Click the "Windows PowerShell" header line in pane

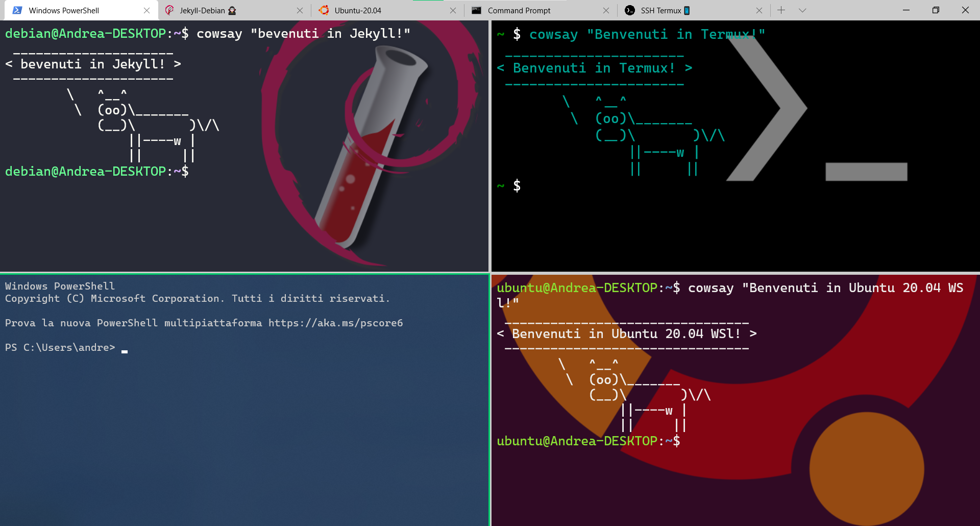pyautogui.click(x=60, y=286)
